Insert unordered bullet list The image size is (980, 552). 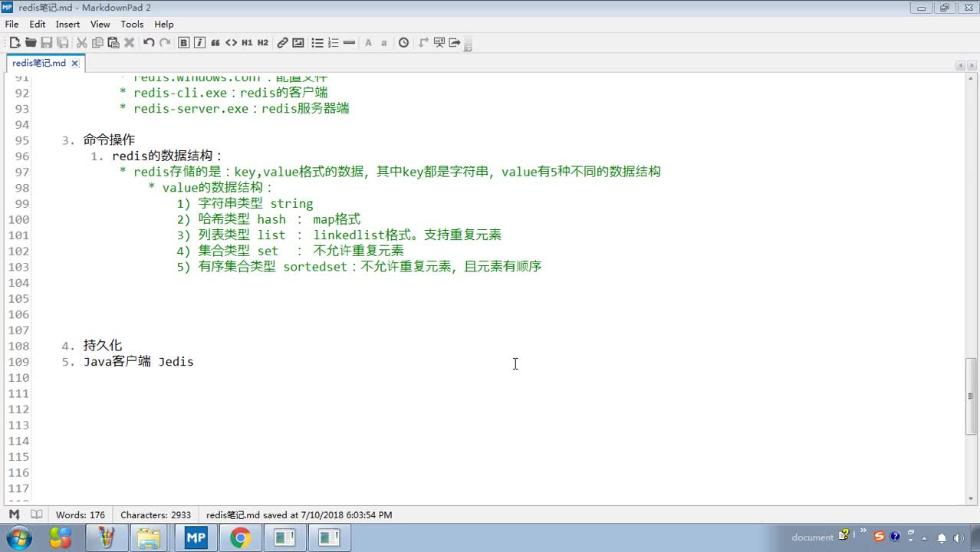pos(317,43)
